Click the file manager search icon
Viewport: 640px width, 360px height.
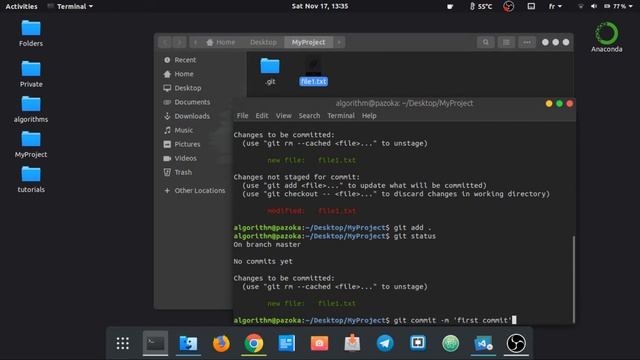(486, 42)
